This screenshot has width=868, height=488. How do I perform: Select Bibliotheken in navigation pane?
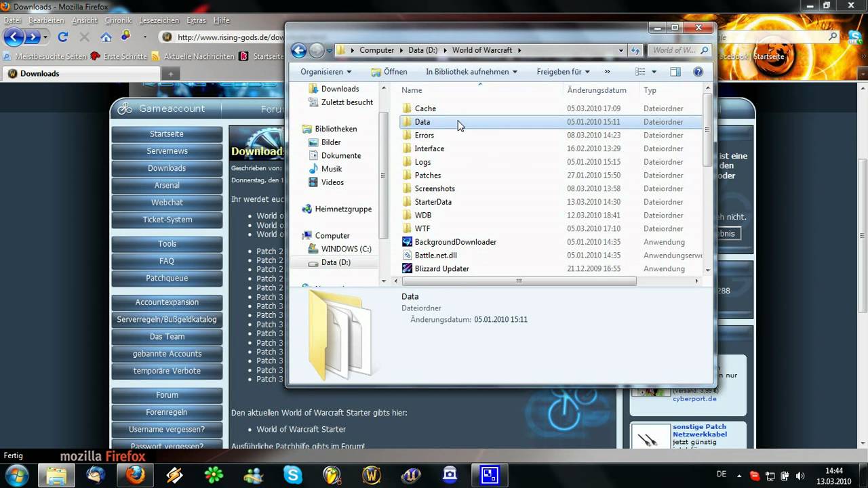click(336, 129)
